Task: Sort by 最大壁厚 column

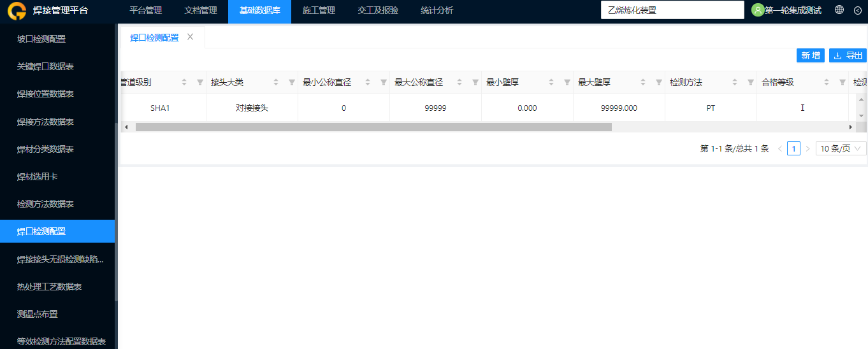Action: point(643,82)
